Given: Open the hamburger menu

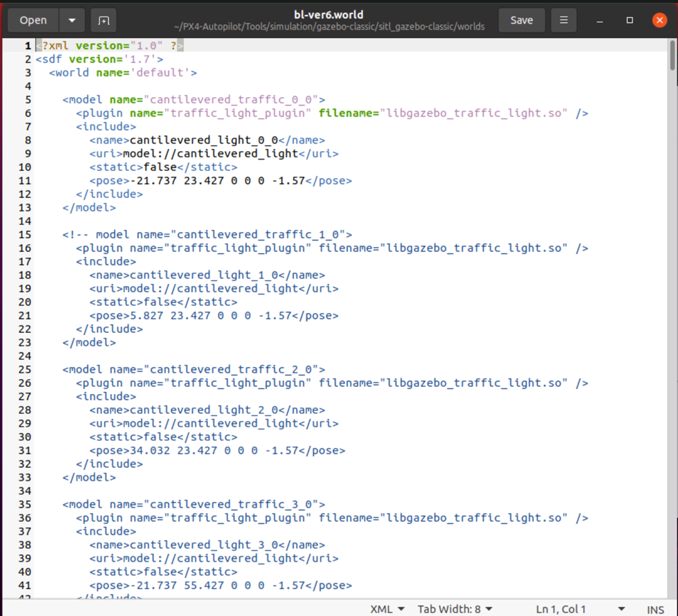Looking at the screenshot, I should (563, 20).
